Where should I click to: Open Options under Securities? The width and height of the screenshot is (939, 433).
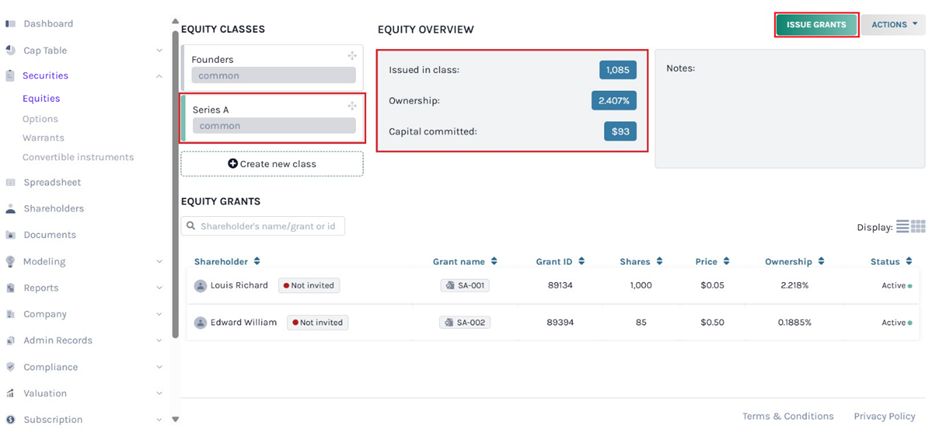tap(40, 119)
